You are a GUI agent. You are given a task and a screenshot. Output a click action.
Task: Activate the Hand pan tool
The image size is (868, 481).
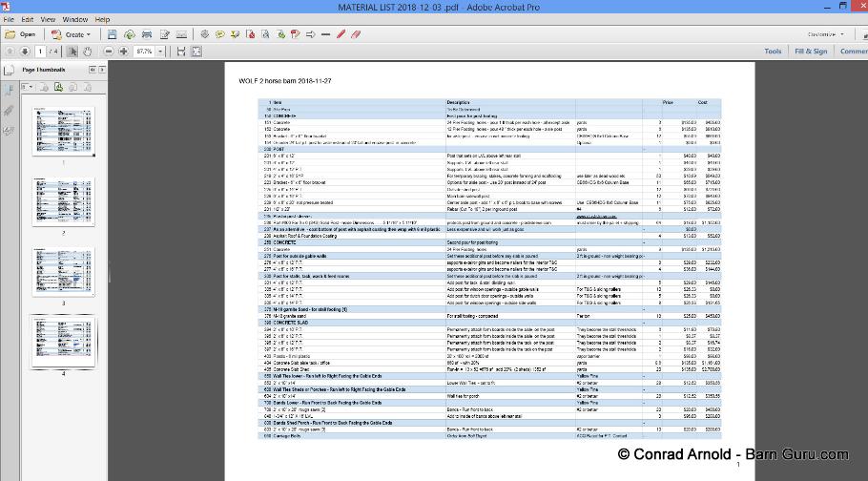[88, 51]
